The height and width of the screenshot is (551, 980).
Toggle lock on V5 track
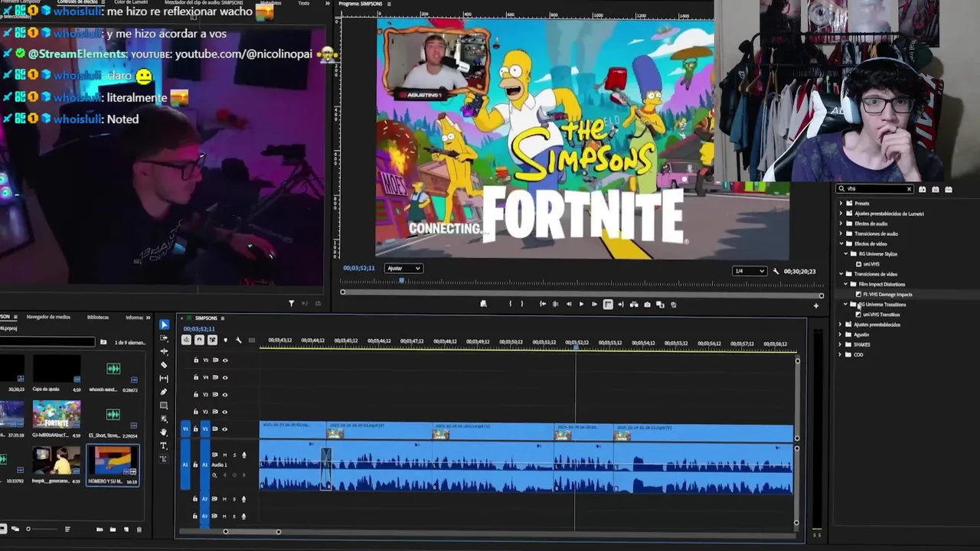coord(196,360)
